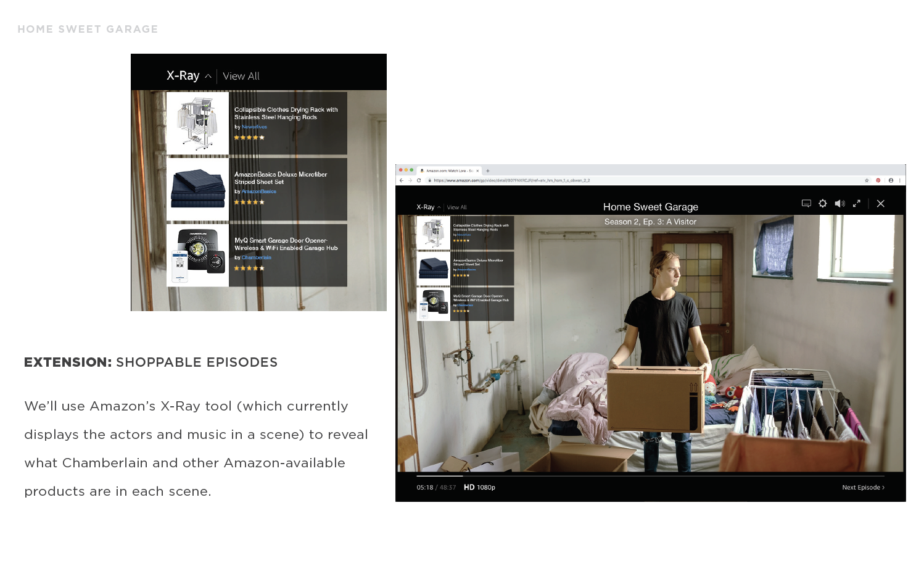
Task: Open a new Chrome tab
Action: (x=488, y=170)
